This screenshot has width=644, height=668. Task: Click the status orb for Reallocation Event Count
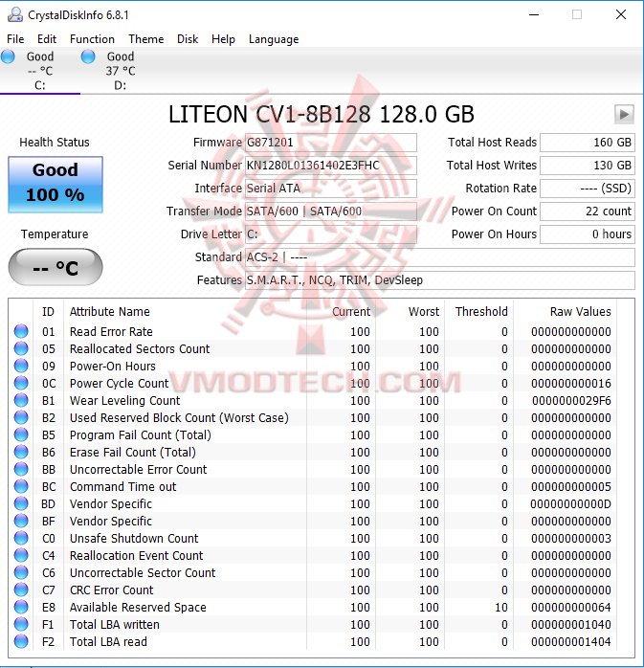coord(21,555)
